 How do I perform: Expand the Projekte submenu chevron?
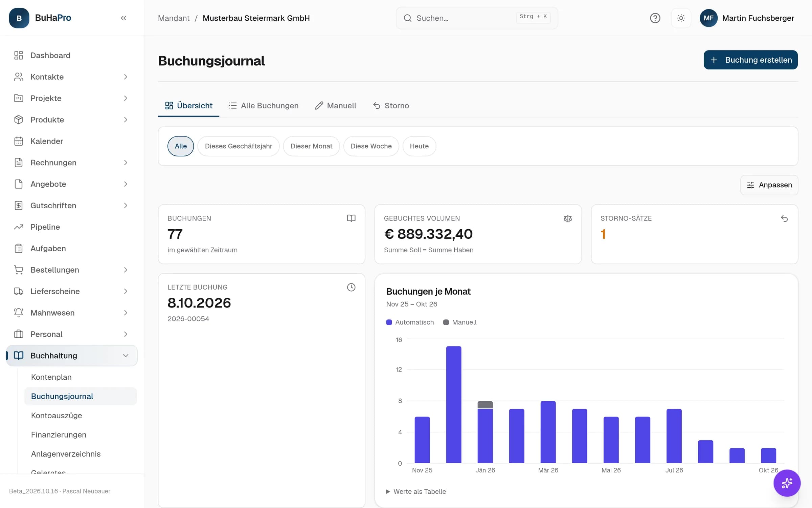[x=126, y=98]
